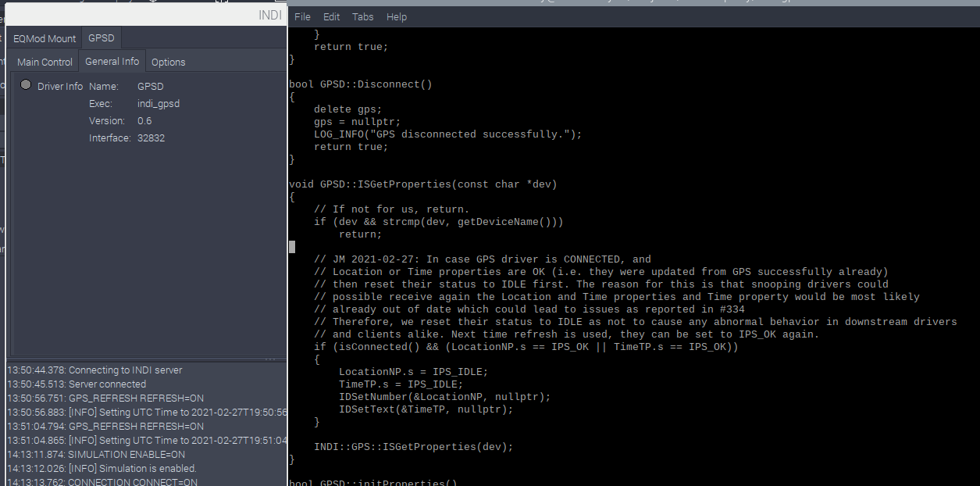The image size is (980, 486).
Task: Click the LOG_INFO GPS disconnected line
Action: click(x=448, y=134)
